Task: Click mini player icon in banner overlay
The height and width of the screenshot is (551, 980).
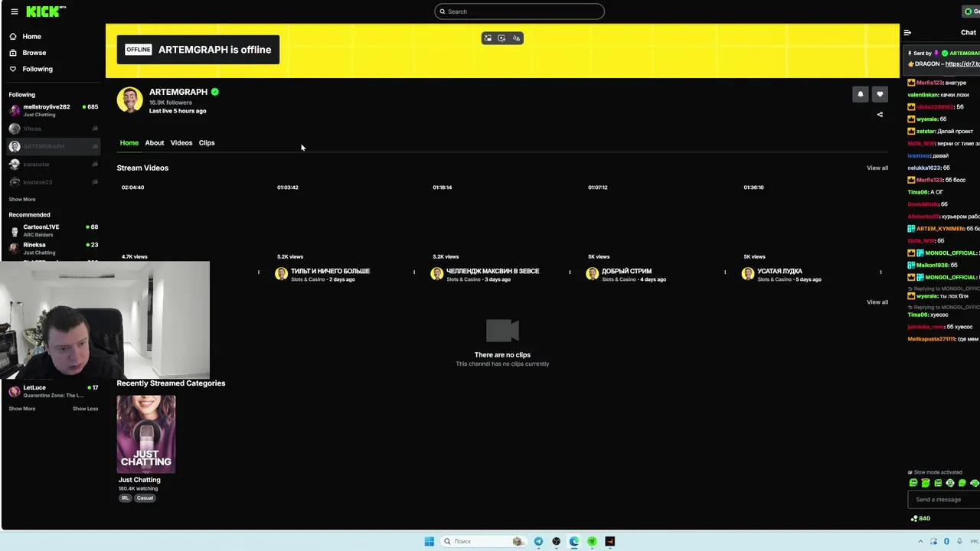Action: 488,38
